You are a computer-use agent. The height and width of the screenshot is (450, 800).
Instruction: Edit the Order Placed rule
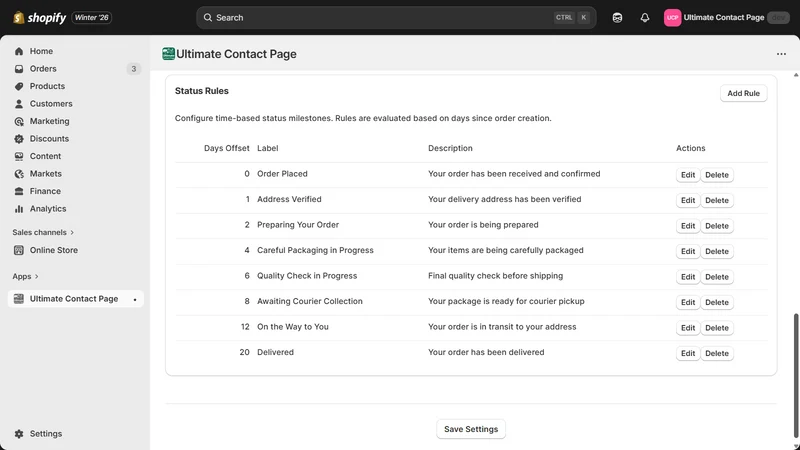tap(688, 174)
